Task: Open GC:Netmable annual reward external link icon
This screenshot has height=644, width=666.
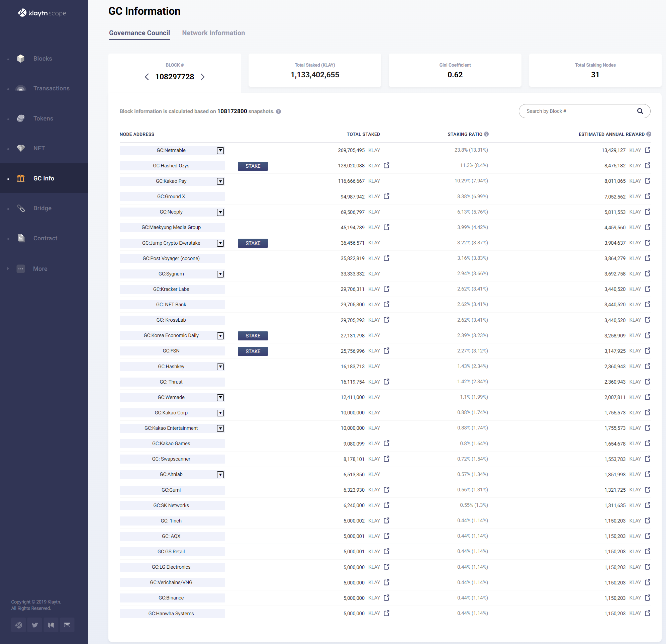Action: 647,150
